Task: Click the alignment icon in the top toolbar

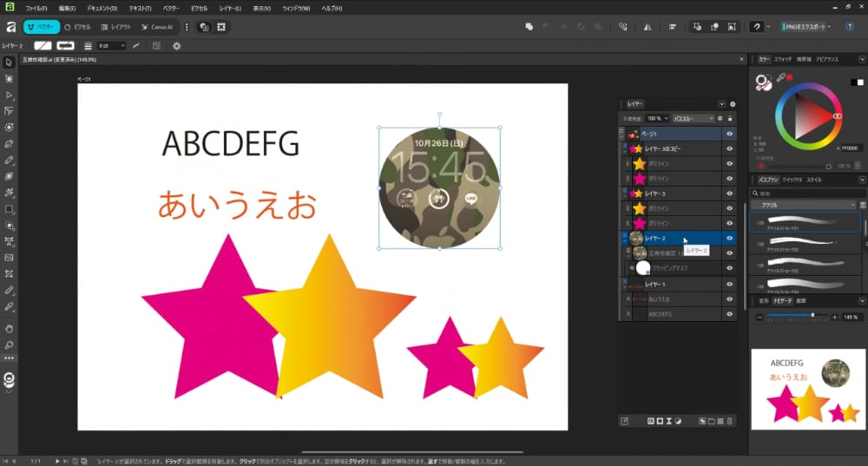Action: point(673,27)
